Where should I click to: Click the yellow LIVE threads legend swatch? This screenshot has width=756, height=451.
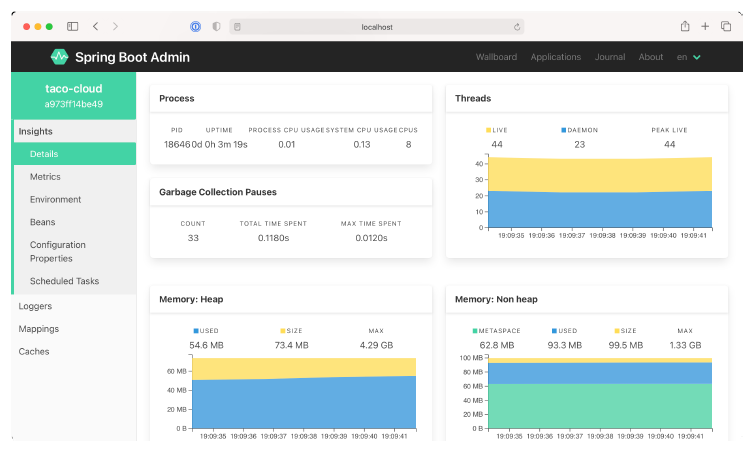click(x=489, y=130)
